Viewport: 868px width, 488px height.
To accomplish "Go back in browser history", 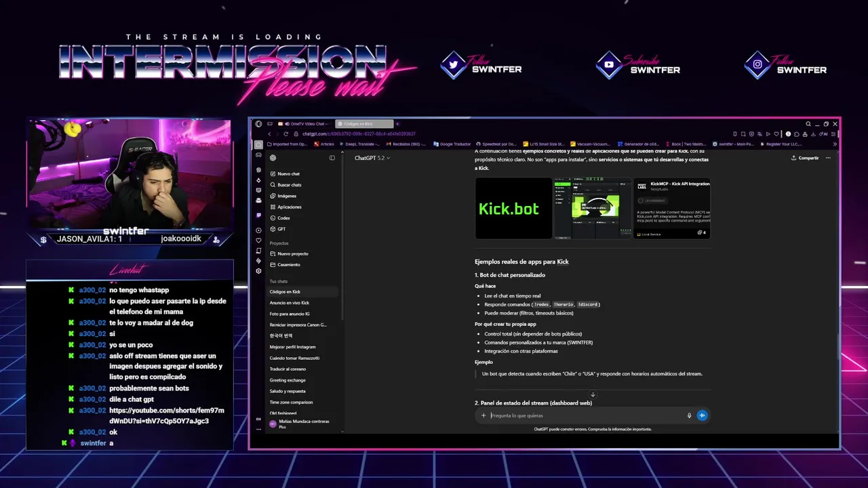I will click(x=269, y=134).
